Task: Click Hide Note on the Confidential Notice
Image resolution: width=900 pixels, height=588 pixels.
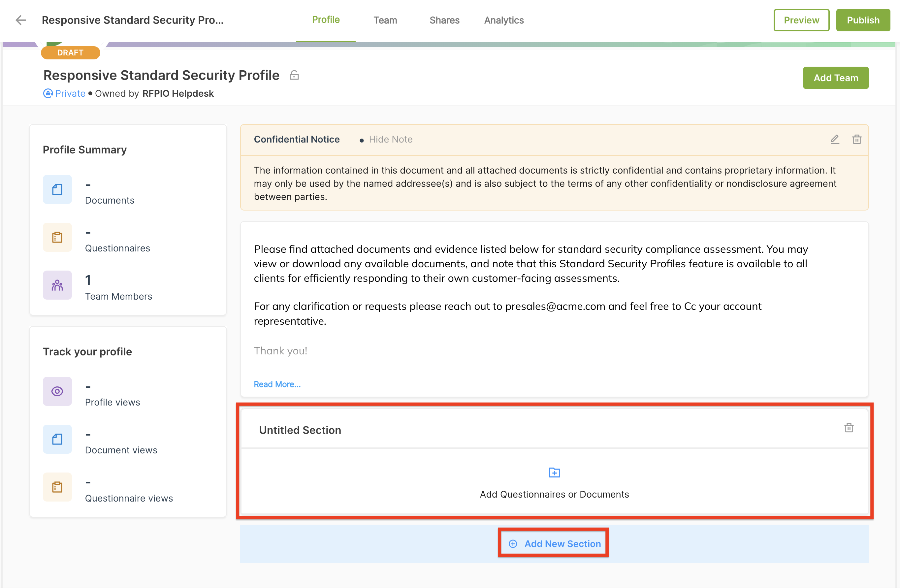Action: pyautogui.click(x=391, y=140)
